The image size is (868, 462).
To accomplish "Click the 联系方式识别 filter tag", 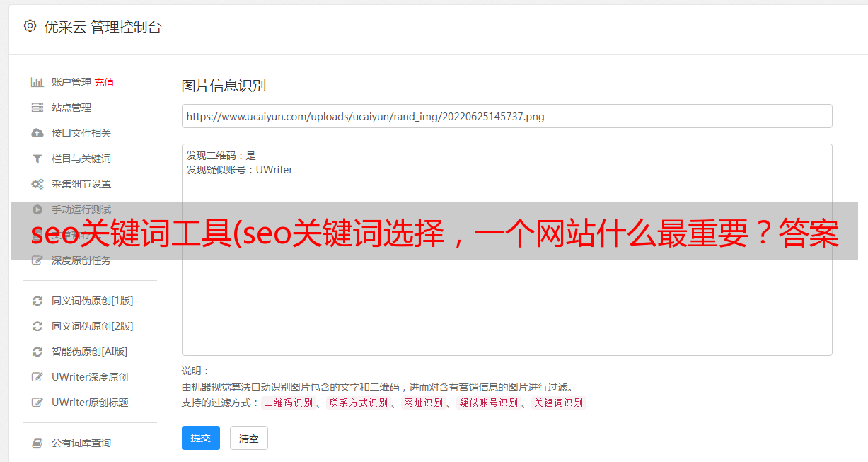I will click(359, 403).
